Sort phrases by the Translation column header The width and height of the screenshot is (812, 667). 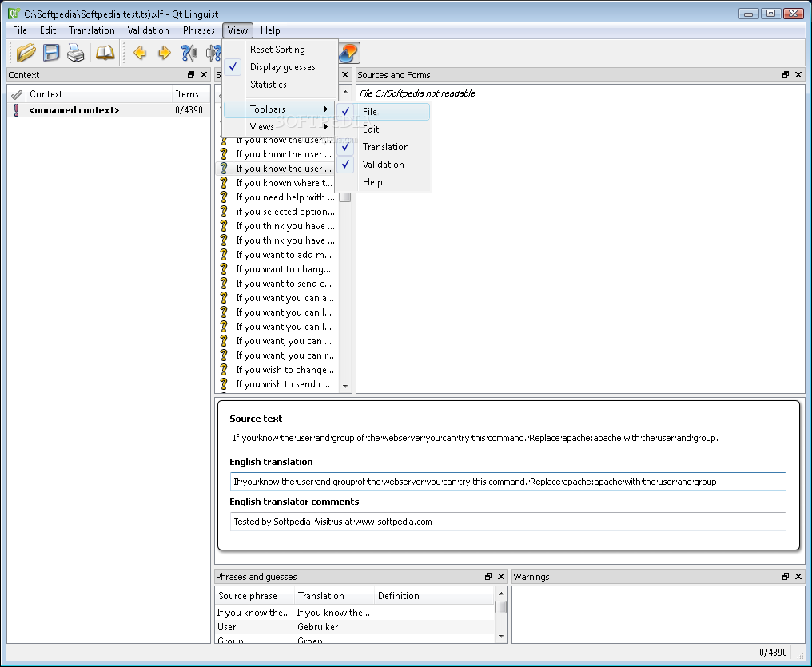pyautogui.click(x=334, y=596)
